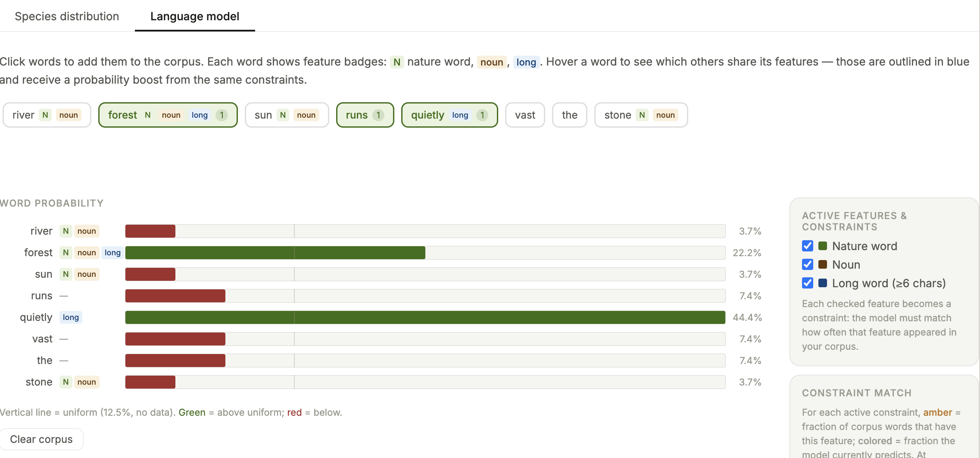Click the 'quietly' word chip
The height and width of the screenshot is (458, 980).
click(x=449, y=115)
